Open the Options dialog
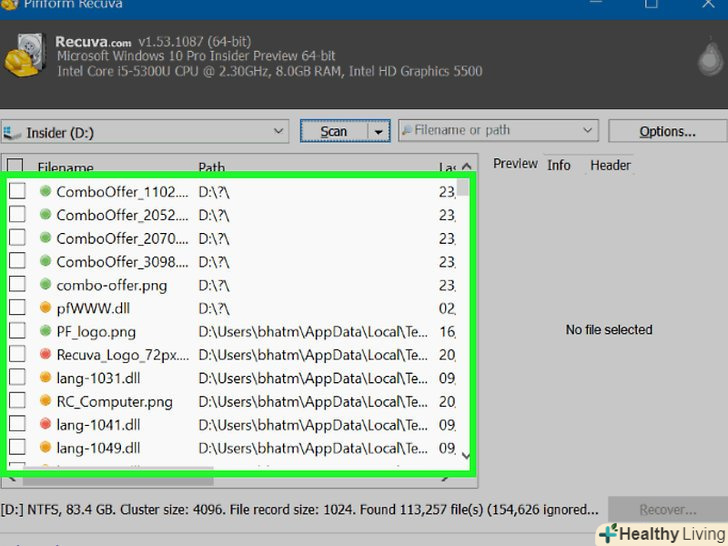 pyautogui.click(x=668, y=131)
